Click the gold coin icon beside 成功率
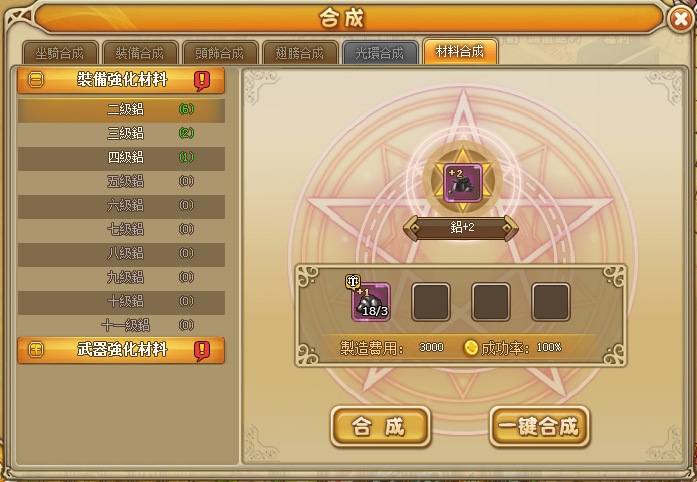 tap(471, 347)
